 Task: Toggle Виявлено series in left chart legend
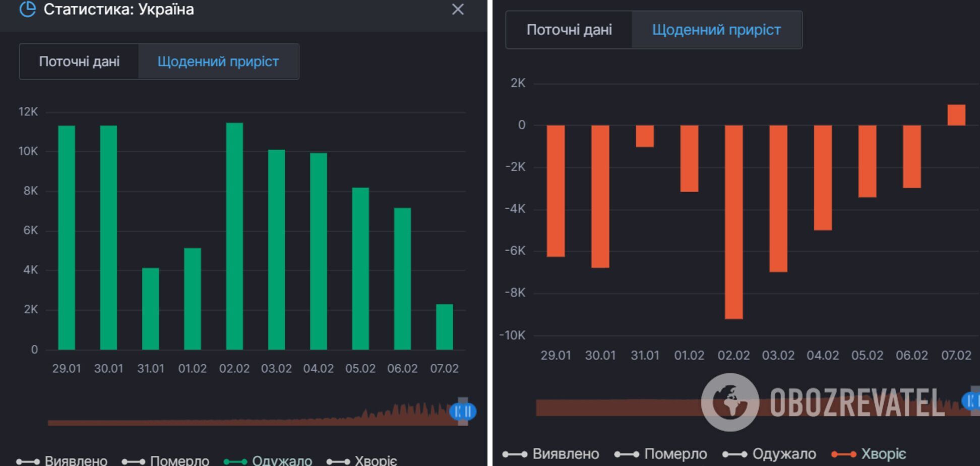pyautogui.click(x=62, y=460)
